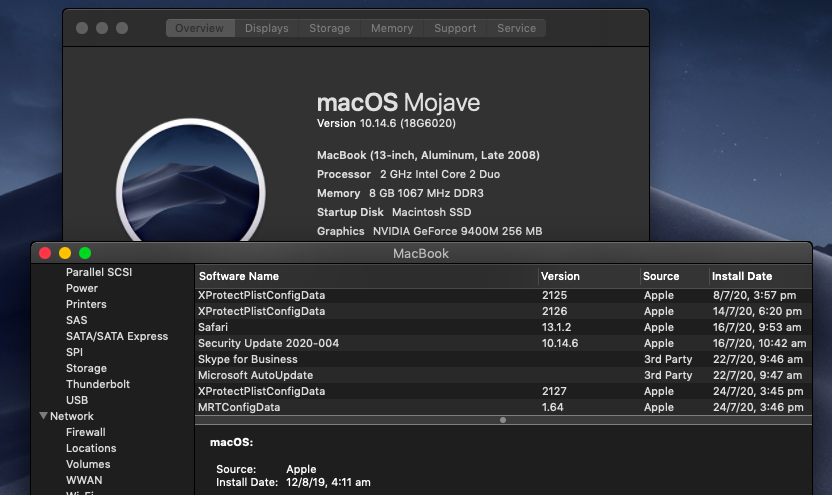Click install date 16/7/20, 10:42 am
Viewport: 832px width, 495px height.
click(759, 343)
